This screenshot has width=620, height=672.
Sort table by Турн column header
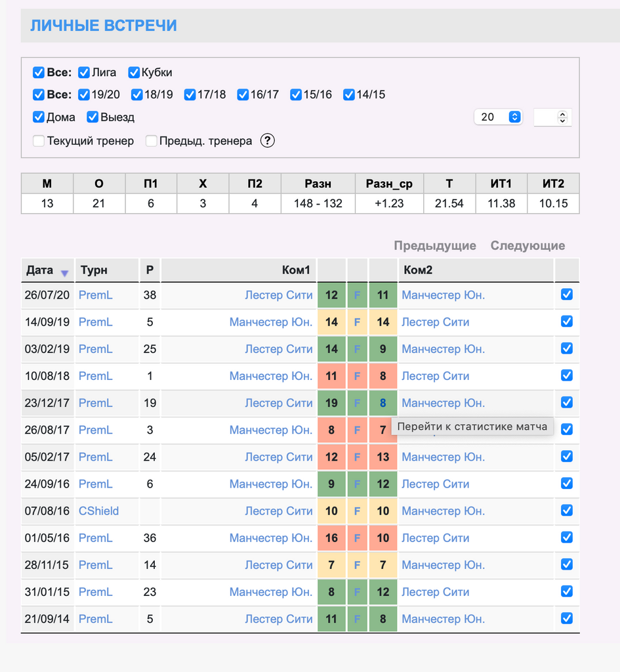click(94, 270)
